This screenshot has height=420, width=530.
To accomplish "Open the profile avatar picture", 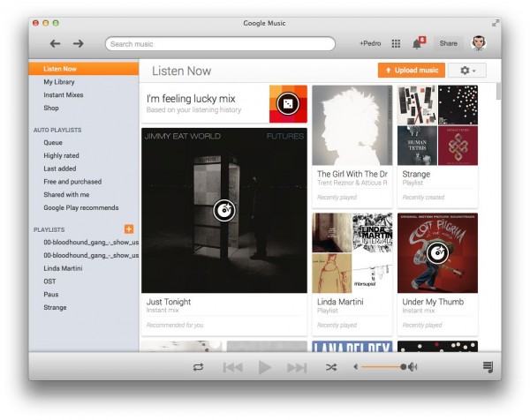I will tap(479, 43).
